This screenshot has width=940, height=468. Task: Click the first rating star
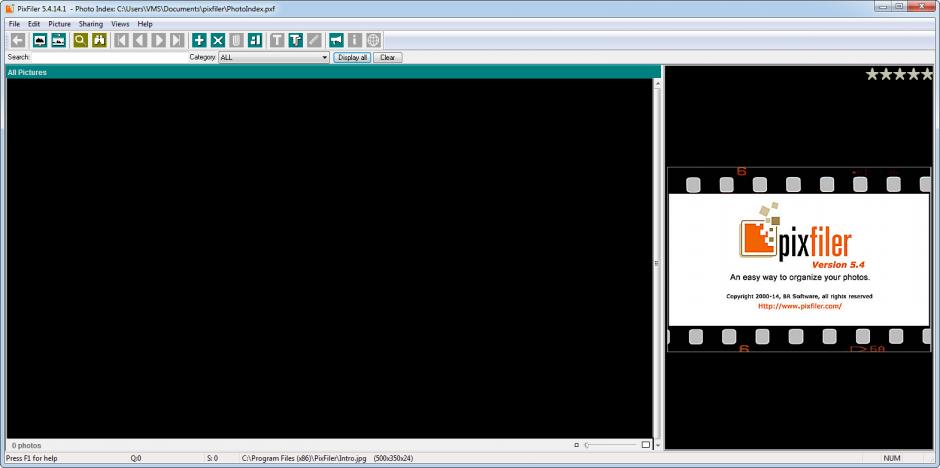(x=872, y=74)
